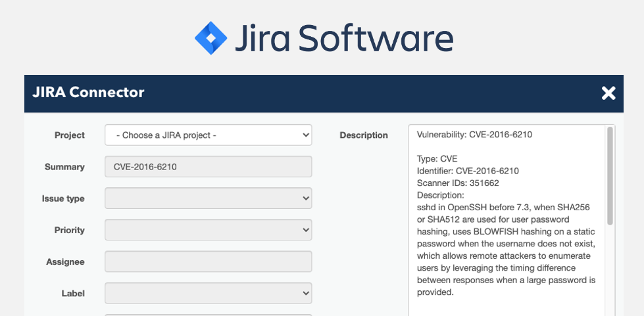Click the Description box scrollbar
This screenshot has width=644, height=316.
[610, 175]
